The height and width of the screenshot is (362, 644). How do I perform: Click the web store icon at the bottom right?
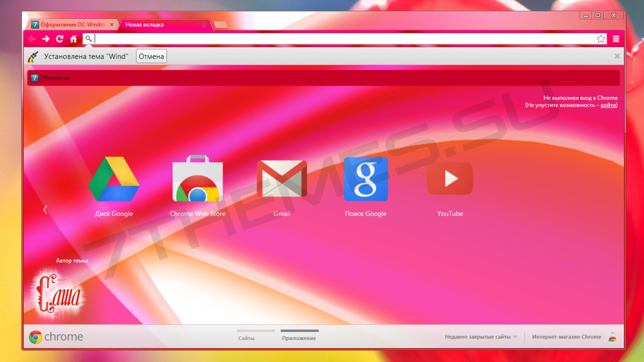tap(612, 337)
